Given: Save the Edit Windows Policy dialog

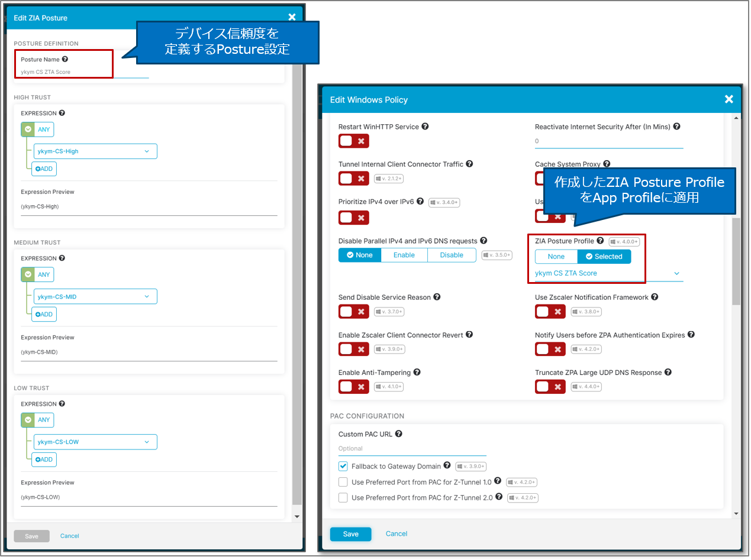Looking at the screenshot, I should tap(350, 534).
